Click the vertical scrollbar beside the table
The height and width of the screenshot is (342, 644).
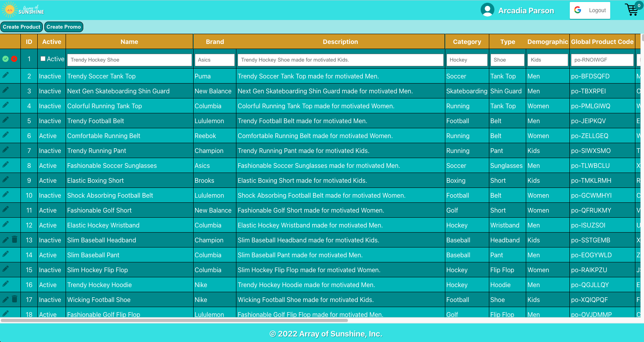click(642, 38)
